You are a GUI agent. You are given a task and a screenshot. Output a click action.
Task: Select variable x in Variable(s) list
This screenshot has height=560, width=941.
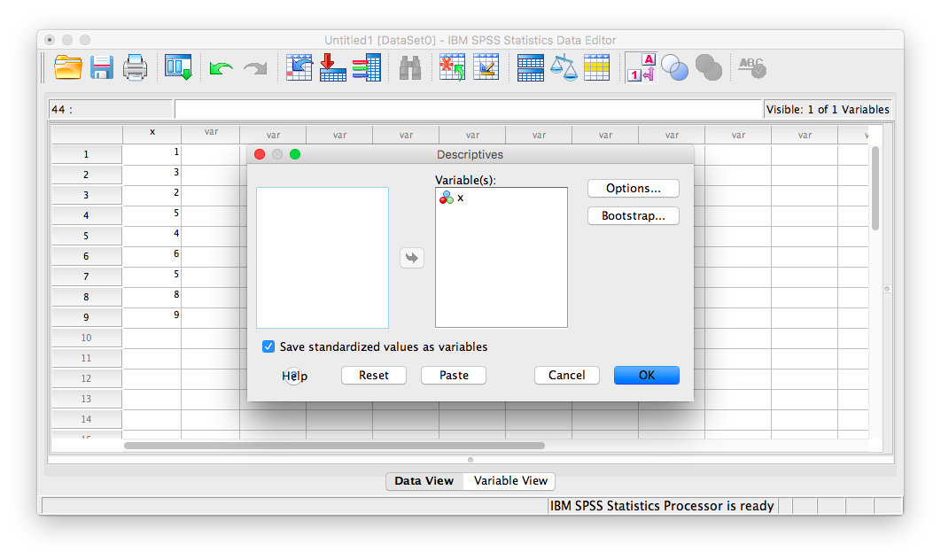(460, 198)
